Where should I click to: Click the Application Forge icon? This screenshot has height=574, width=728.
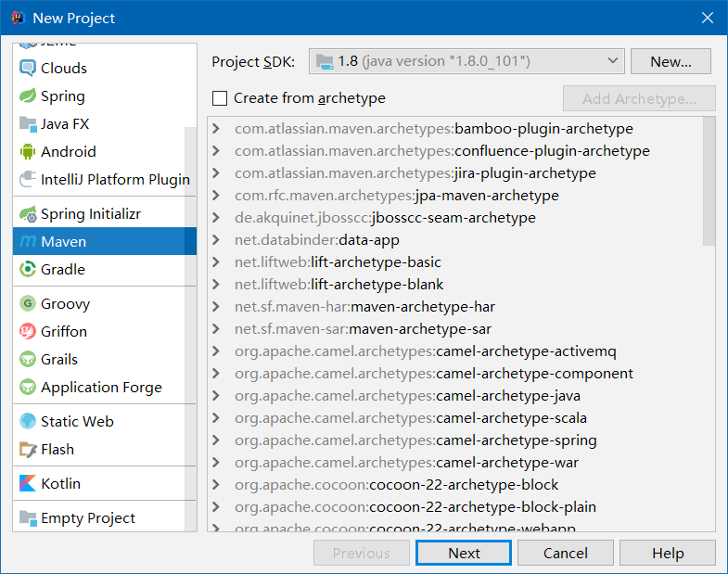click(x=28, y=387)
